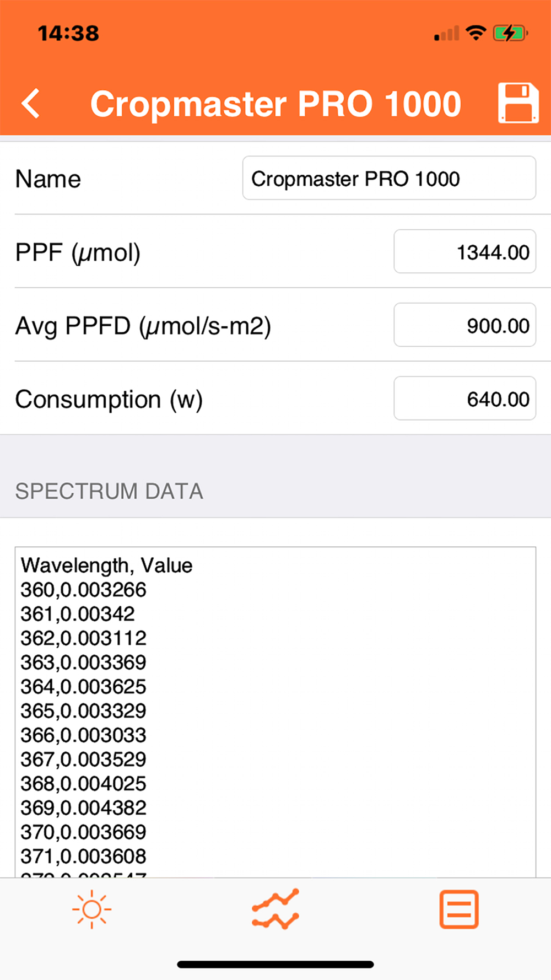Edit the Avg PPFD value 900.00
This screenshot has width=551, height=980.
coord(464,325)
